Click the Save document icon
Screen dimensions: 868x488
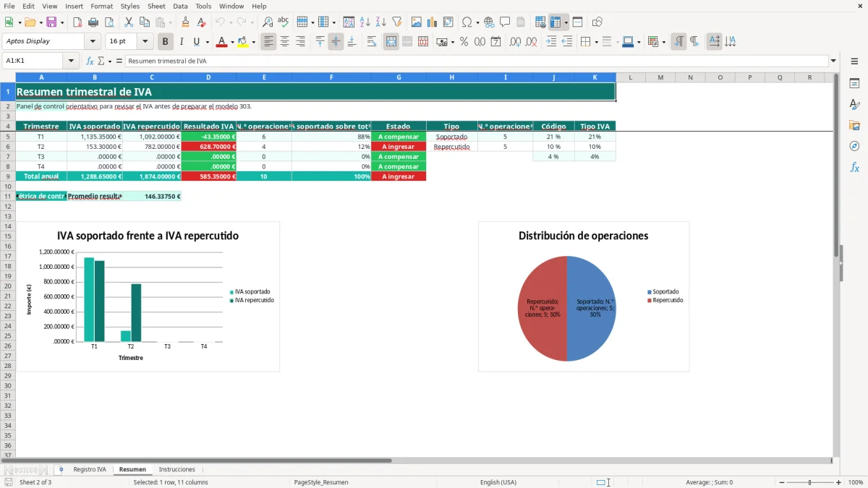coord(51,22)
